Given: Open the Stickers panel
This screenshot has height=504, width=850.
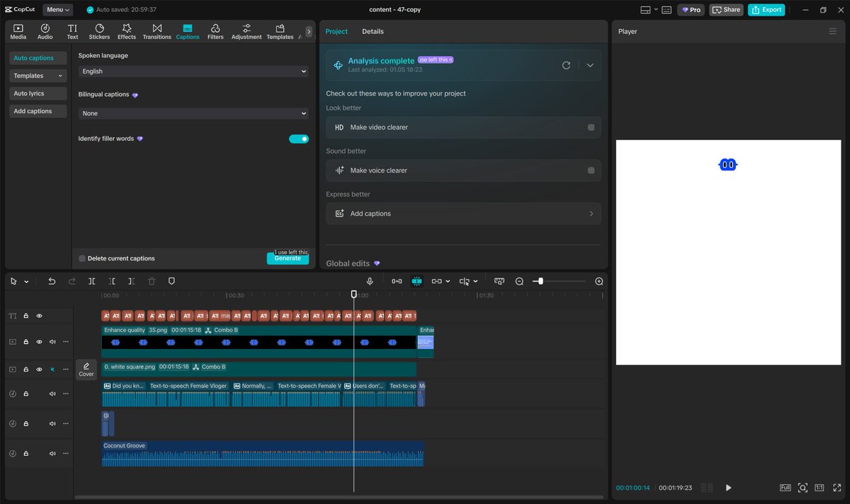Looking at the screenshot, I should pyautogui.click(x=99, y=32).
